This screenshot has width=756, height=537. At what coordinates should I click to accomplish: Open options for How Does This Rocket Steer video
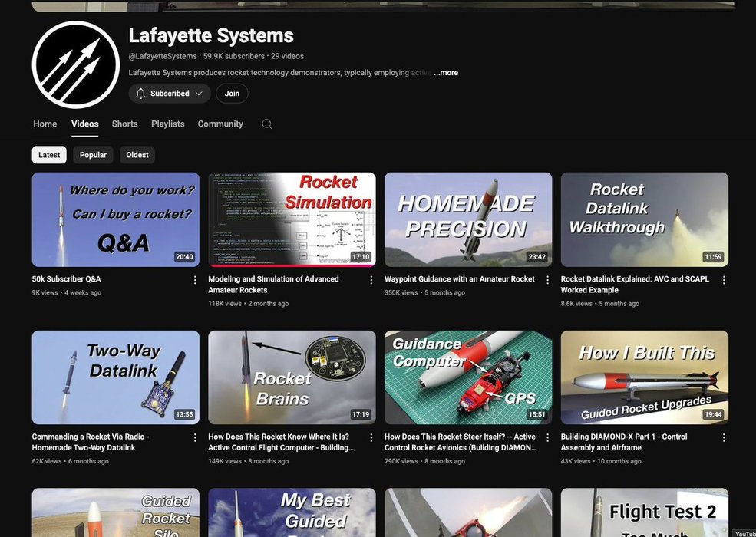(547, 438)
